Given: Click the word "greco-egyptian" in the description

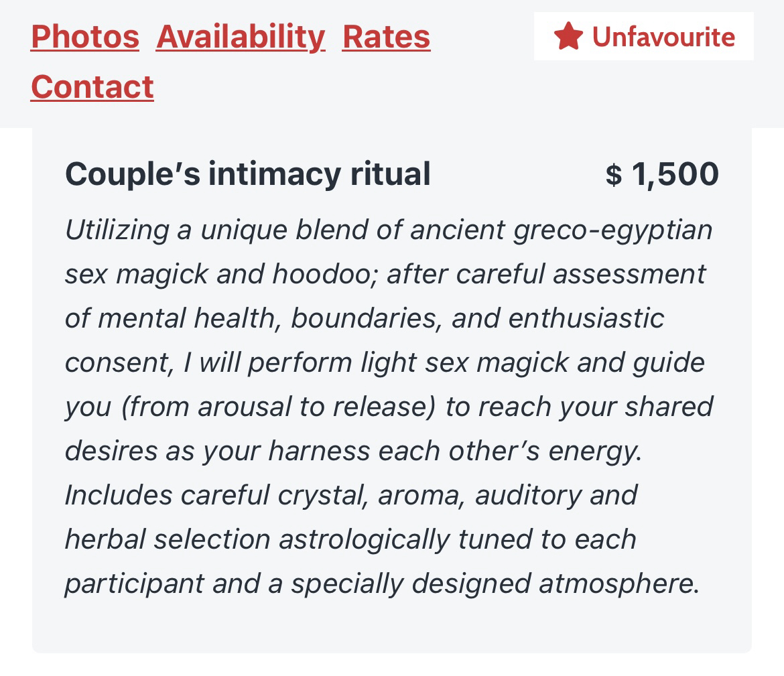Looking at the screenshot, I should [x=612, y=230].
